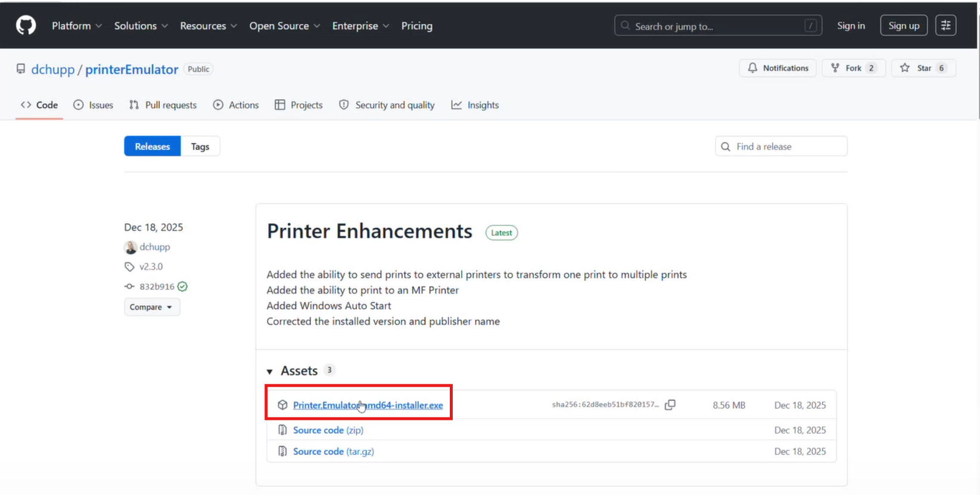
Task: Download Source code (tar.gz)
Action: 334,452
